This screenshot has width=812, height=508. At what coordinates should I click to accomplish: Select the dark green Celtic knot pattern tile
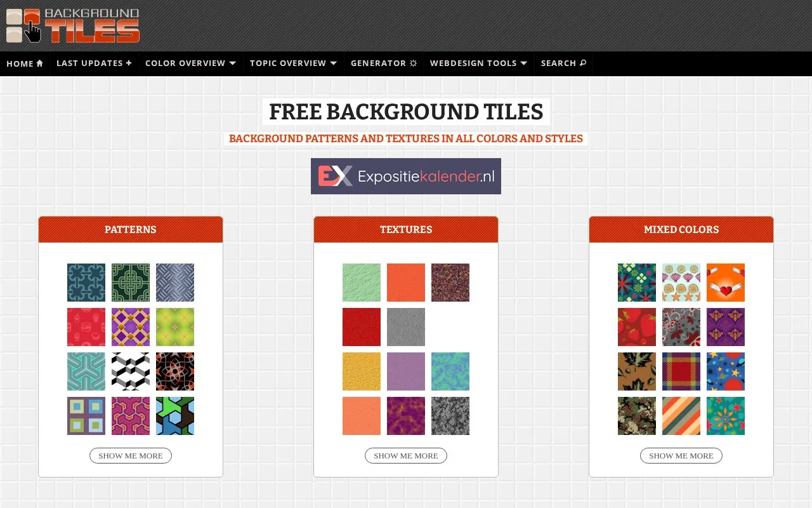pyautogui.click(x=131, y=283)
